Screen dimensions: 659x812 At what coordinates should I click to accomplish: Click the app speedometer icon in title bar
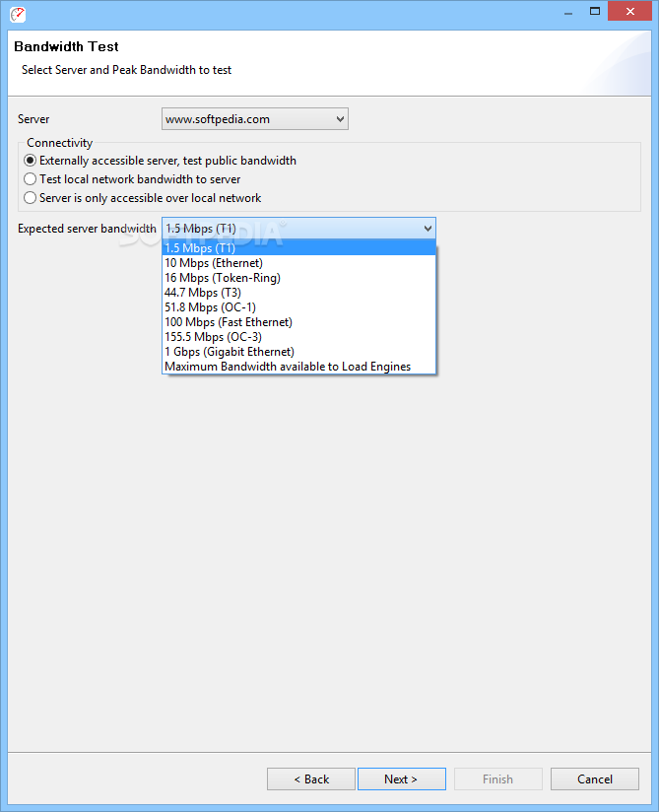point(18,14)
